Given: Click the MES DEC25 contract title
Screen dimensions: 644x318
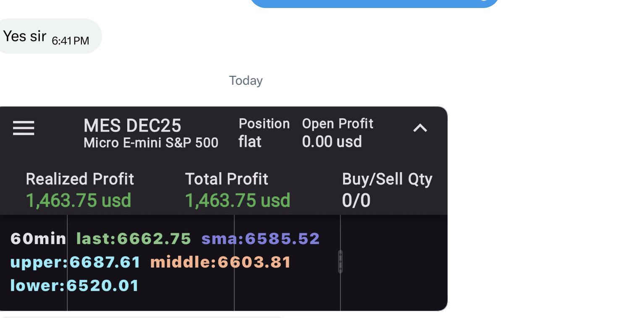Looking at the screenshot, I should [132, 125].
